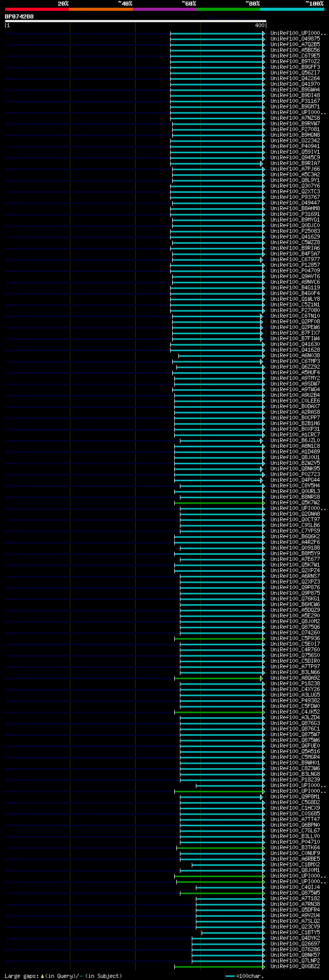Viewport: 329px width, 980px height.
Task: Select the UniRef100_C4JK52 label
Action: coord(295,712)
